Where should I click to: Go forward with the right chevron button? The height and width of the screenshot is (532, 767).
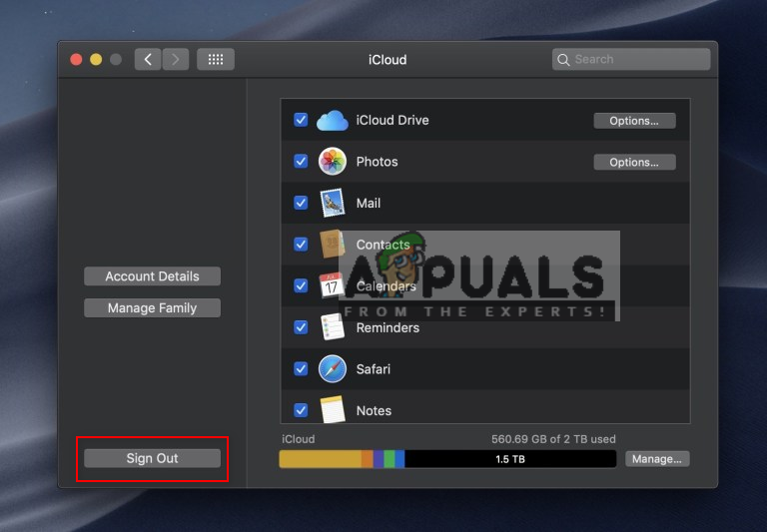176,60
